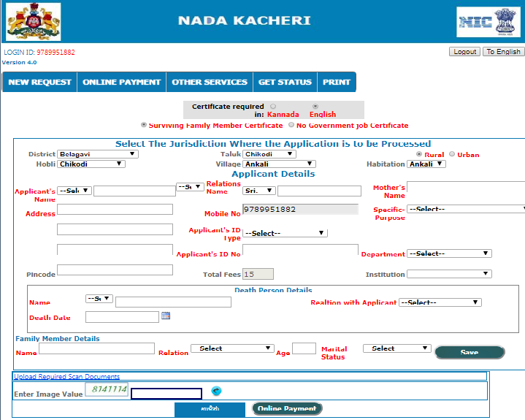Image resolution: width=525 pixels, height=420 pixels.
Task: Open the GET STATUS menu
Action: [x=285, y=82]
